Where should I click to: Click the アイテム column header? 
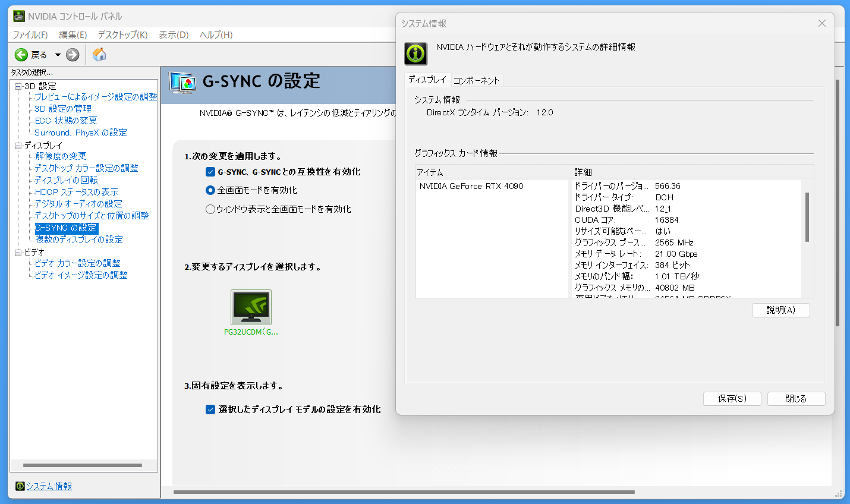[430, 172]
